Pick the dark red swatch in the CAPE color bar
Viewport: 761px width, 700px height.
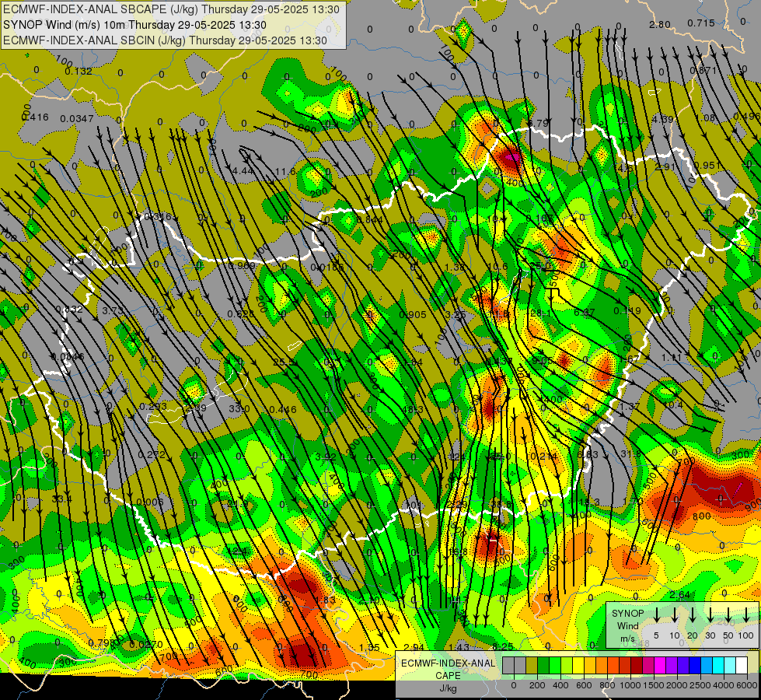tap(637, 665)
